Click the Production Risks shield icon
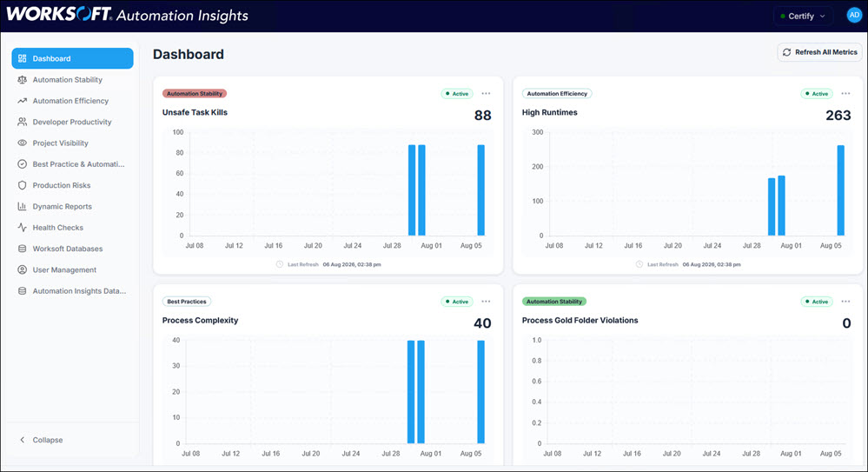The height and width of the screenshot is (472, 868). (x=22, y=185)
